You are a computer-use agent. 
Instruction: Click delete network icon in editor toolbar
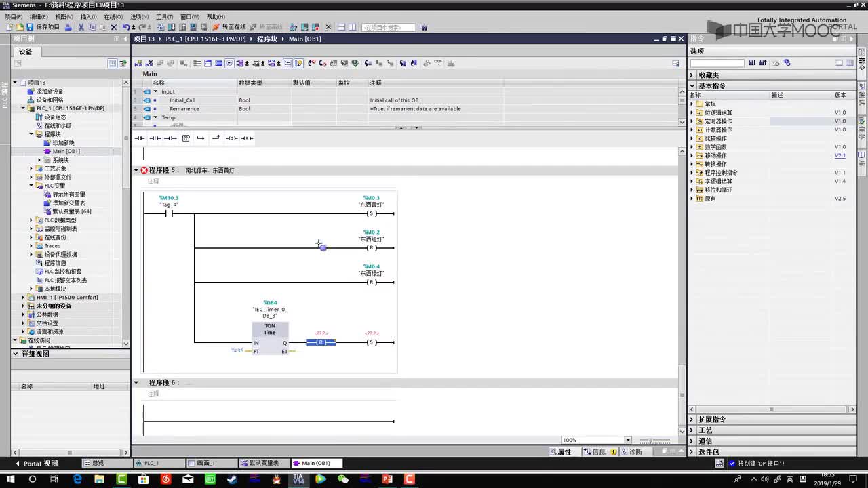click(149, 63)
